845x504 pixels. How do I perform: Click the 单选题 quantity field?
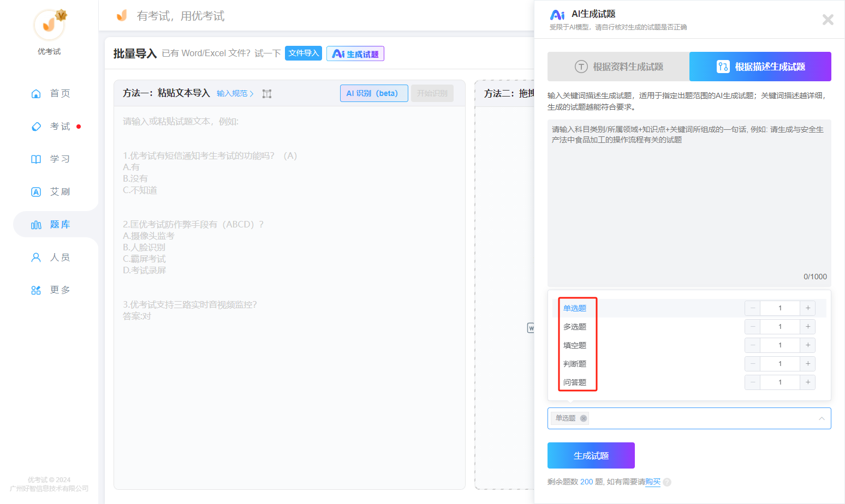point(780,308)
